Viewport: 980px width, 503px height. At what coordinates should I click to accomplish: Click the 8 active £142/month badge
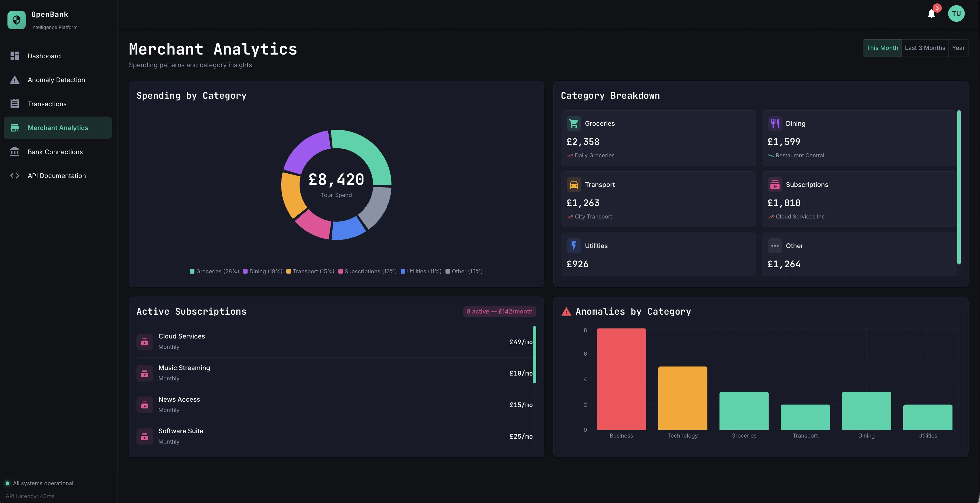(499, 312)
